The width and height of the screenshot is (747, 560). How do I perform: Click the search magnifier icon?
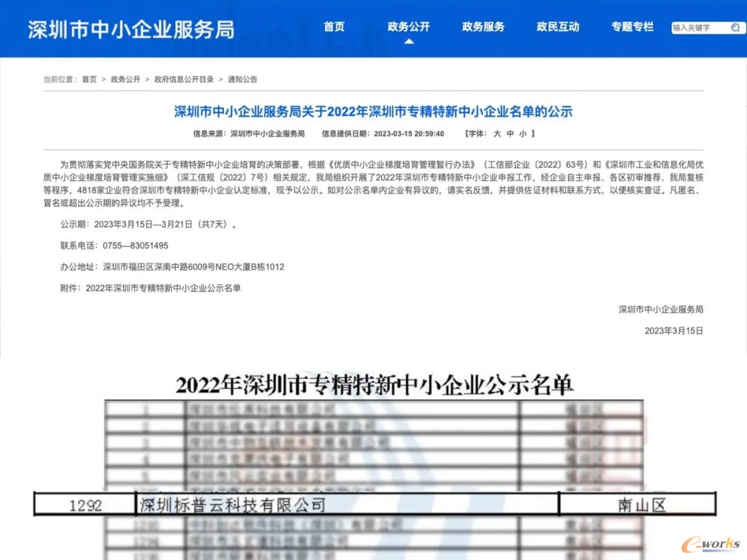pyautogui.click(x=735, y=28)
